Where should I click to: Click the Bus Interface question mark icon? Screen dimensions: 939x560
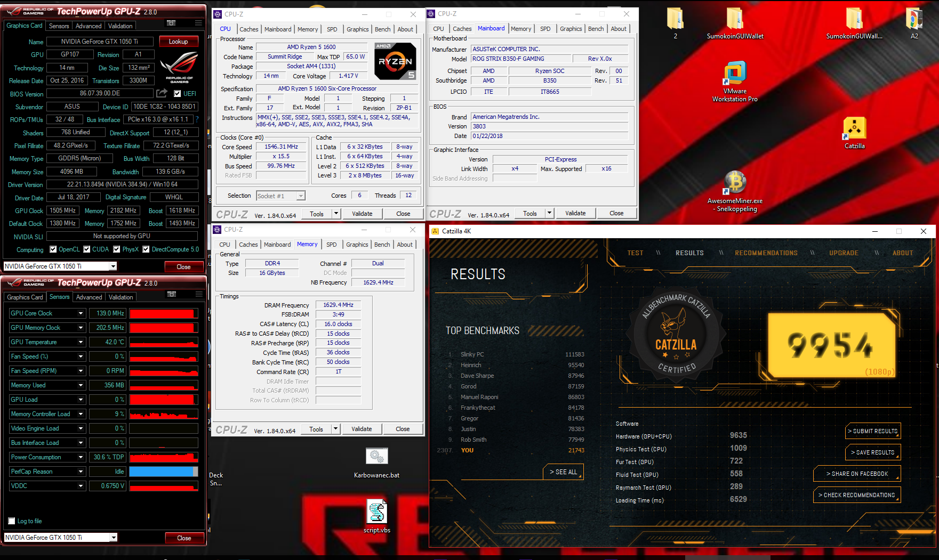tap(197, 119)
